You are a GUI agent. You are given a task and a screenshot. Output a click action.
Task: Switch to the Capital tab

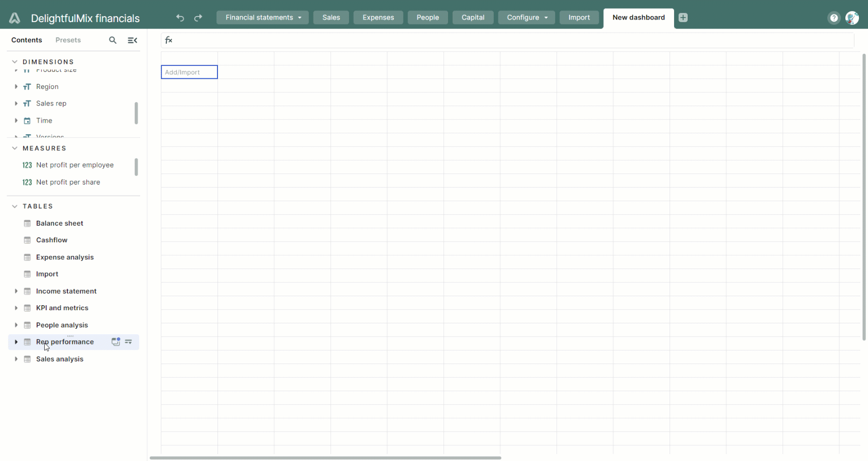point(473,18)
